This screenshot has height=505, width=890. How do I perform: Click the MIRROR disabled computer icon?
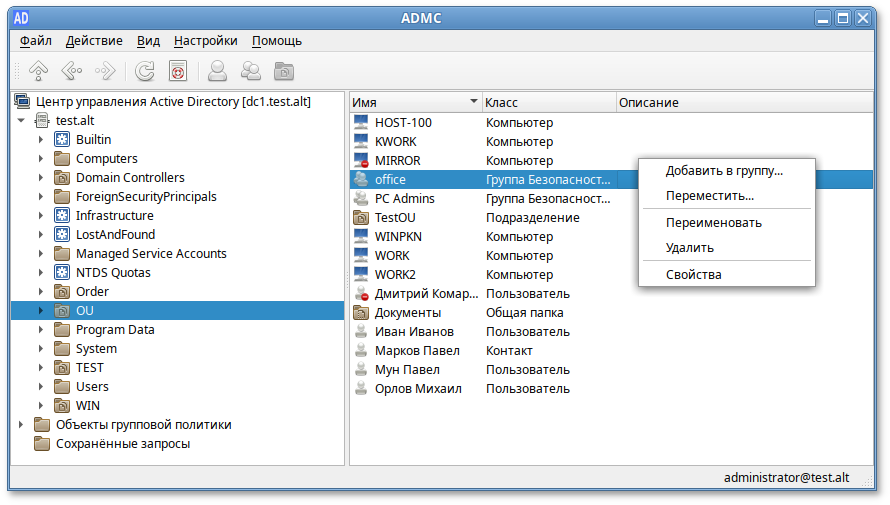click(x=362, y=161)
